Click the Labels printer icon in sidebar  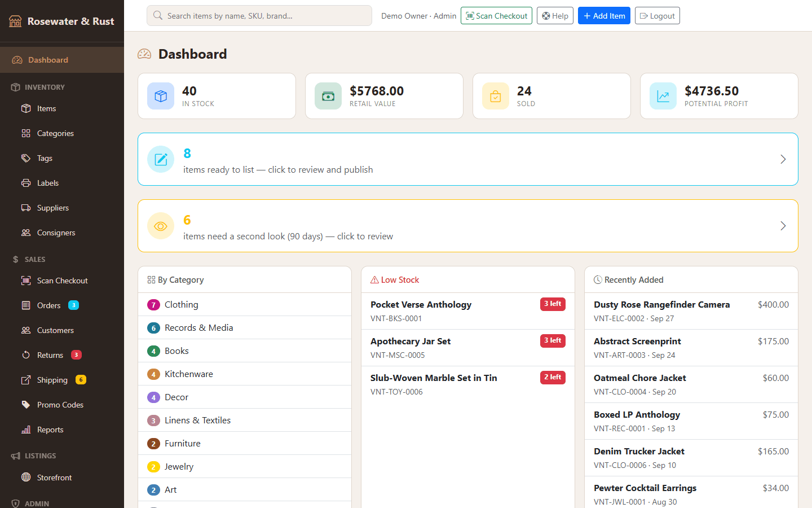26,183
